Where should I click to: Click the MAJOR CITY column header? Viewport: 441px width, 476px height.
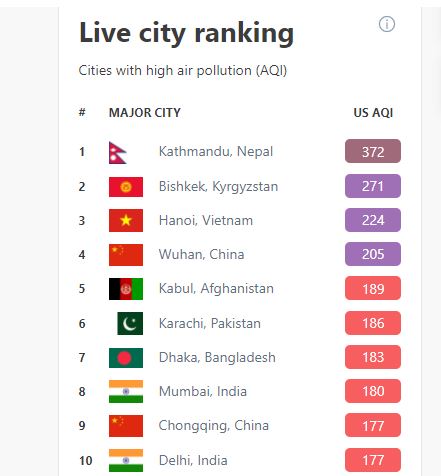click(x=145, y=113)
